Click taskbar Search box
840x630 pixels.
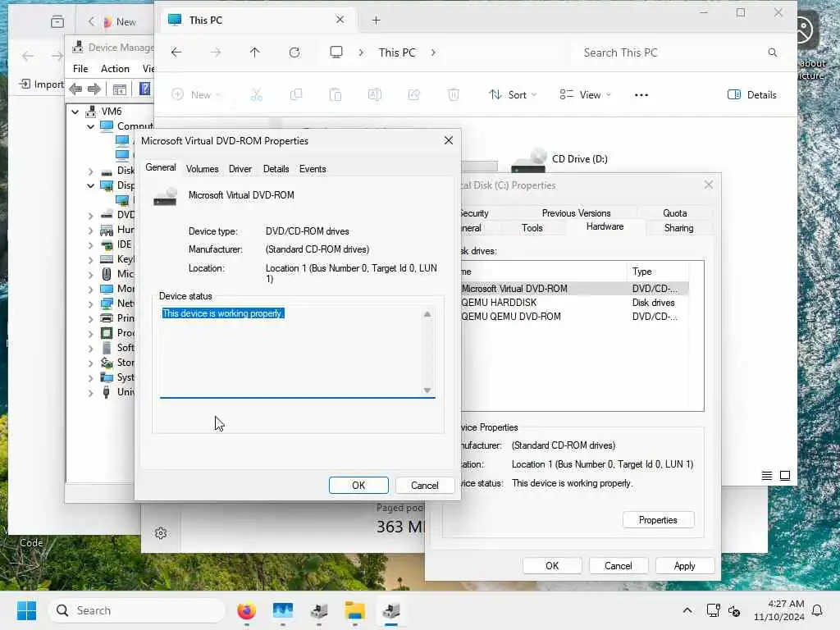point(137,610)
